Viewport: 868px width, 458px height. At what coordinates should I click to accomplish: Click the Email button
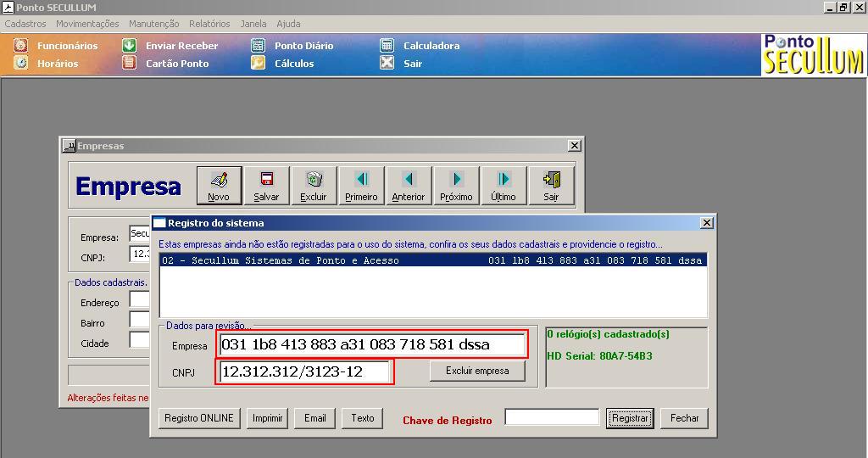click(315, 418)
